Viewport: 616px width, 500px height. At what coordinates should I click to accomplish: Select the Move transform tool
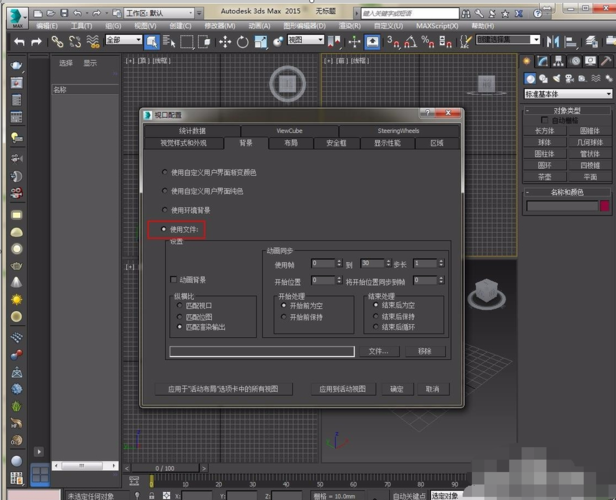click(224, 41)
